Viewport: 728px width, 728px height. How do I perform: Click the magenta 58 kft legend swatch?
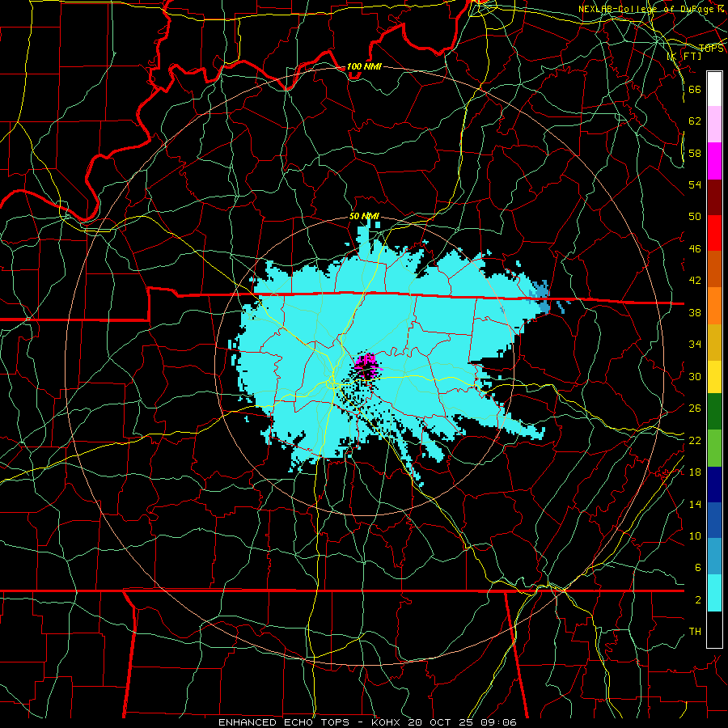coord(714,161)
